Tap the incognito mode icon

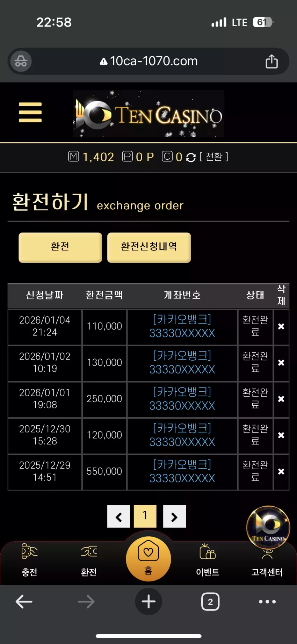[21, 61]
